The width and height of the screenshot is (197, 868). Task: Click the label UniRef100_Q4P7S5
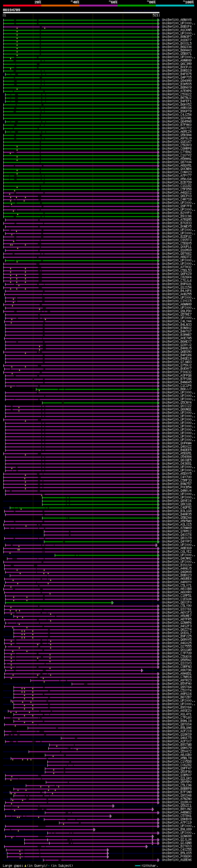pos(177,78)
